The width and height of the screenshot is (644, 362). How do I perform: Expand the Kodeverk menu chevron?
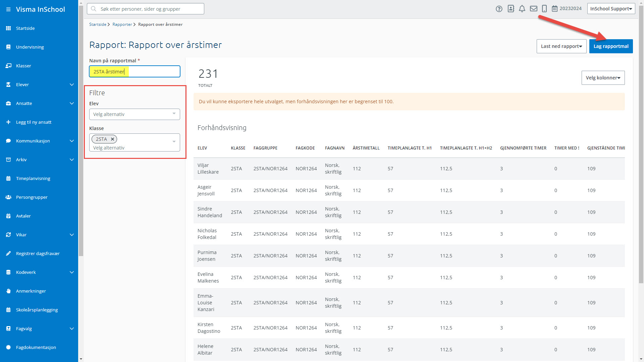pyautogui.click(x=71, y=272)
